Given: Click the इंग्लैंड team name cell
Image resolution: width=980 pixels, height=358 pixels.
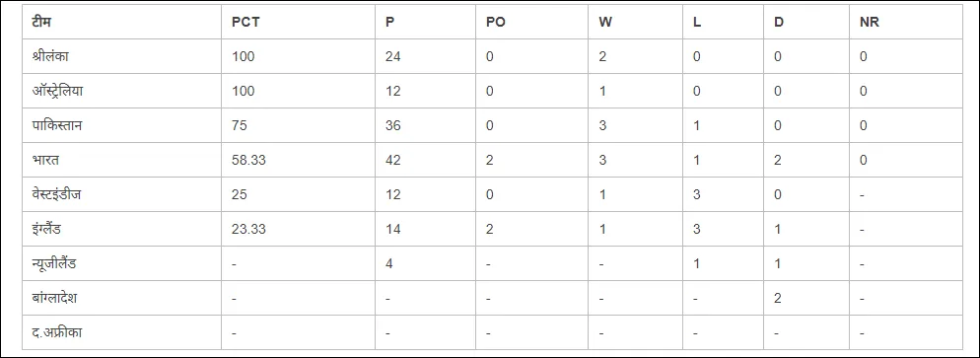Looking at the screenshot, I should tap(122, 229).
